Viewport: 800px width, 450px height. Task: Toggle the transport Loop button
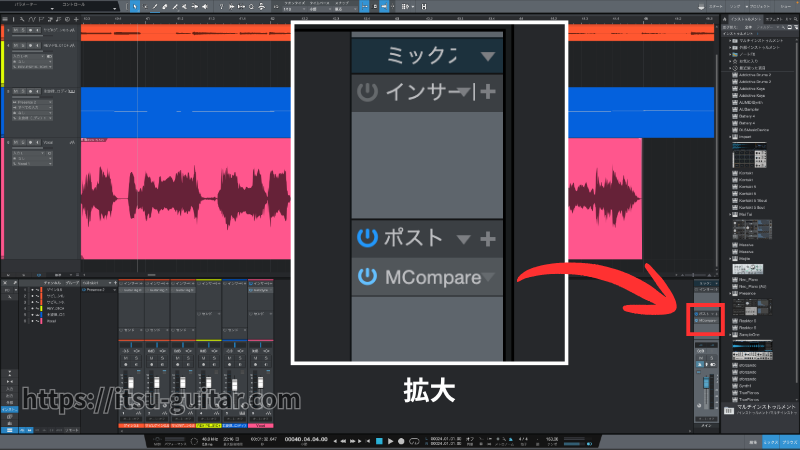pos(414,441)
